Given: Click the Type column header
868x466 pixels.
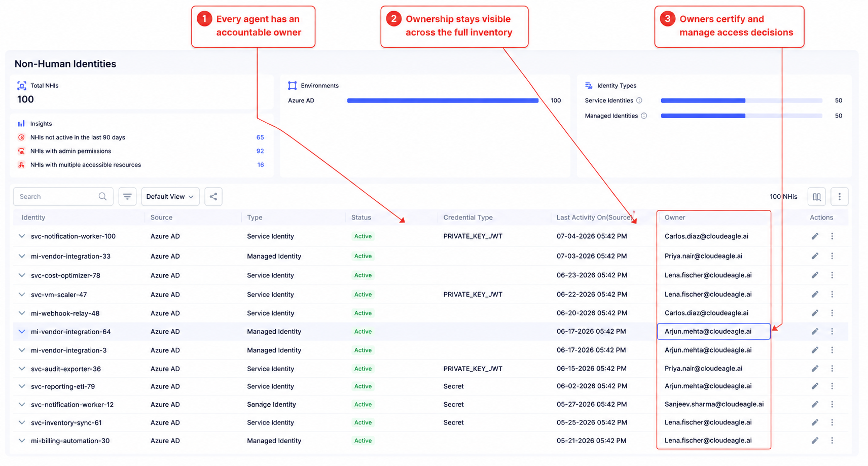Looking at the screenshot, I should point(255,218).
